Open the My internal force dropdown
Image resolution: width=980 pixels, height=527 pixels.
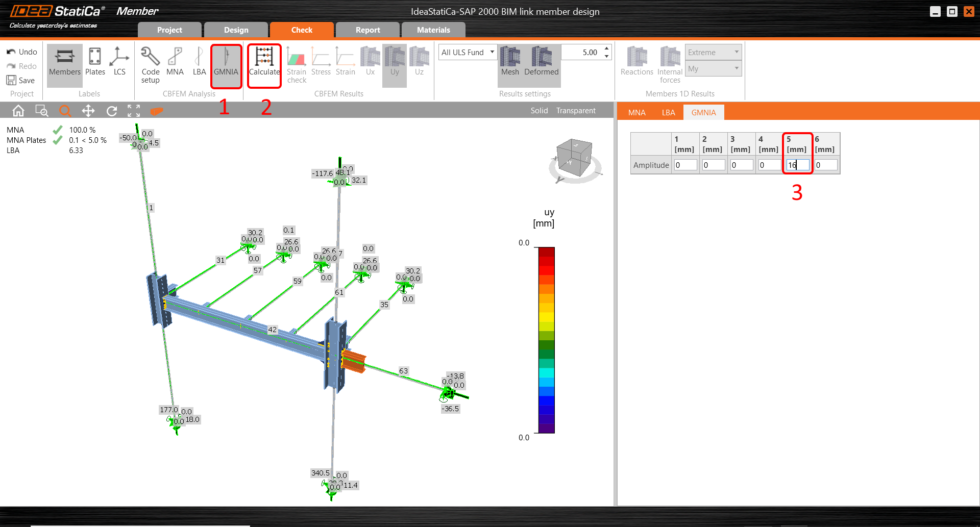713,69
